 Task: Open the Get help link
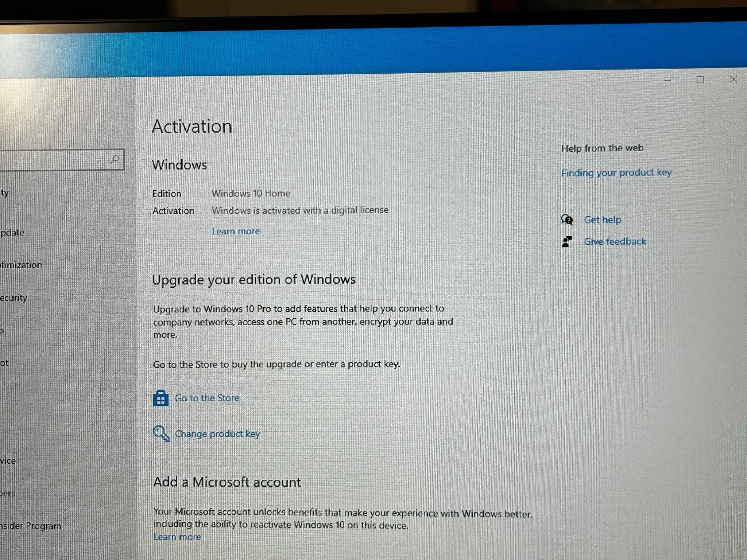pos(602,220)
